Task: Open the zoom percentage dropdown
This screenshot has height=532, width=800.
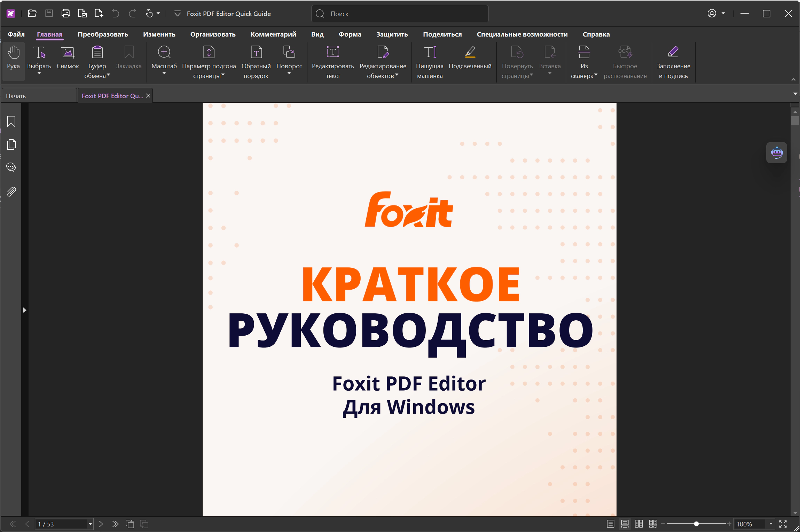Action: coord(771,524)
